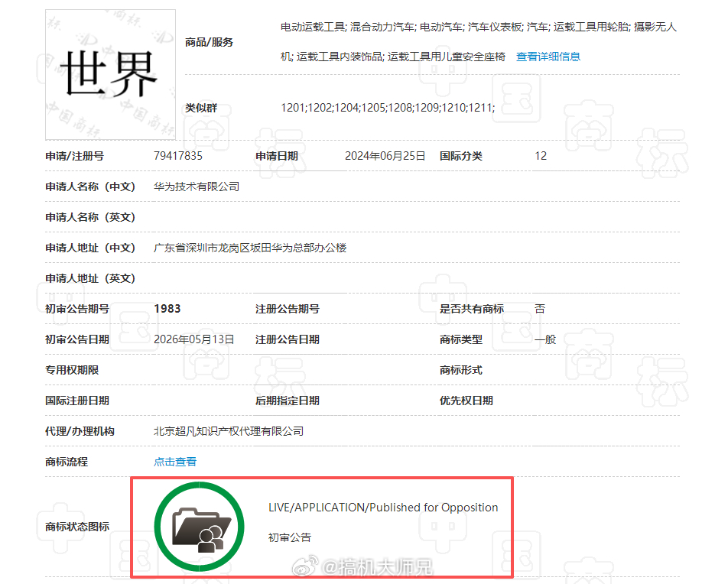Open the 查看详细信息 link
728x584 pixels.
click(548, 57)
